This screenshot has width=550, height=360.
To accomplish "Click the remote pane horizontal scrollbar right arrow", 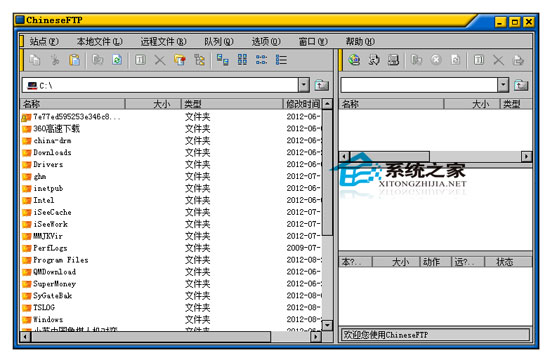I will click(x=526, y=156).
